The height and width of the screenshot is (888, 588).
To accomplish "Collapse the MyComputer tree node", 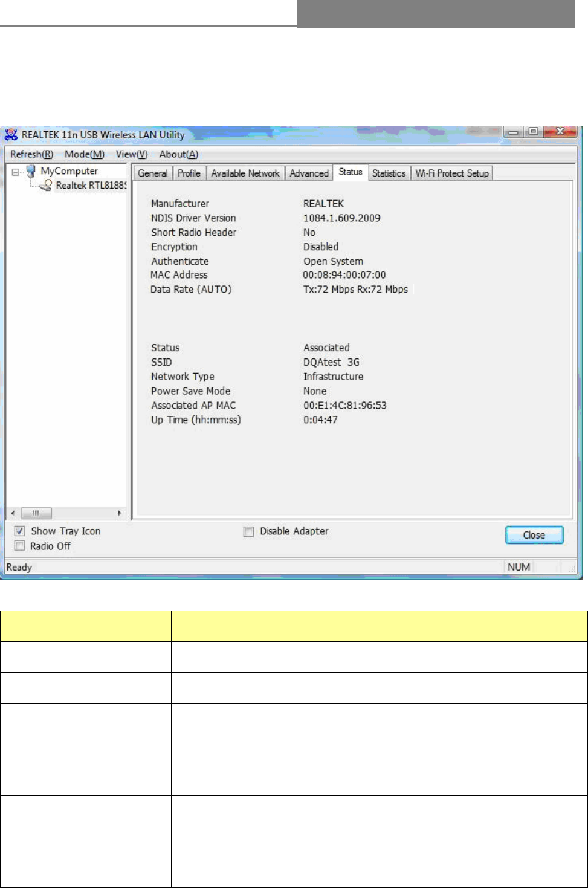I will coord(16,172).
